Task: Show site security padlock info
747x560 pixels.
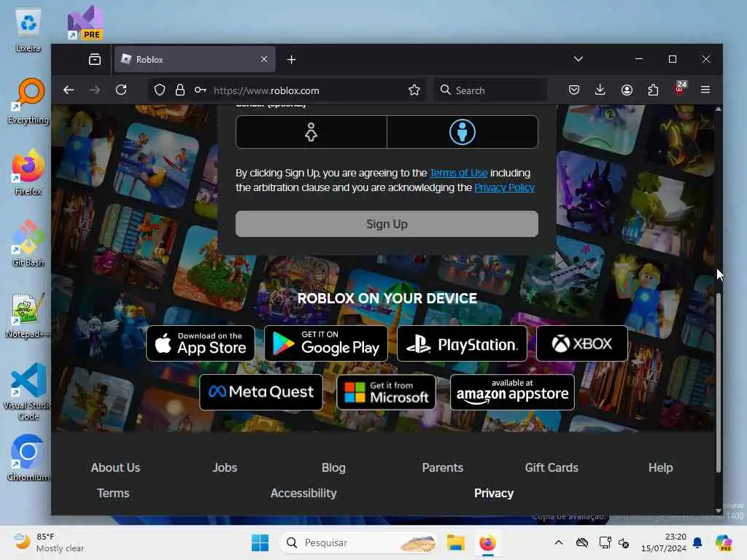Action: point(180,90)
